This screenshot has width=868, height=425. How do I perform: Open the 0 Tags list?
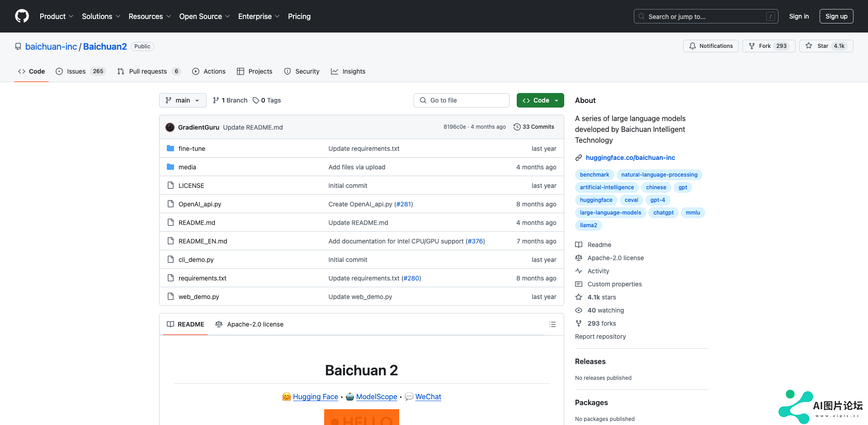(267, 100)
